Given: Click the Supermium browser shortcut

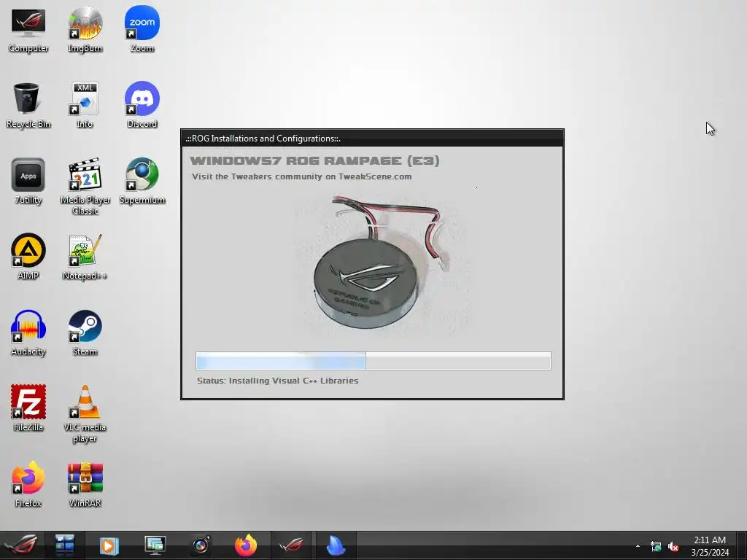Looking at the screenshot, I should [x=142, y=182].
